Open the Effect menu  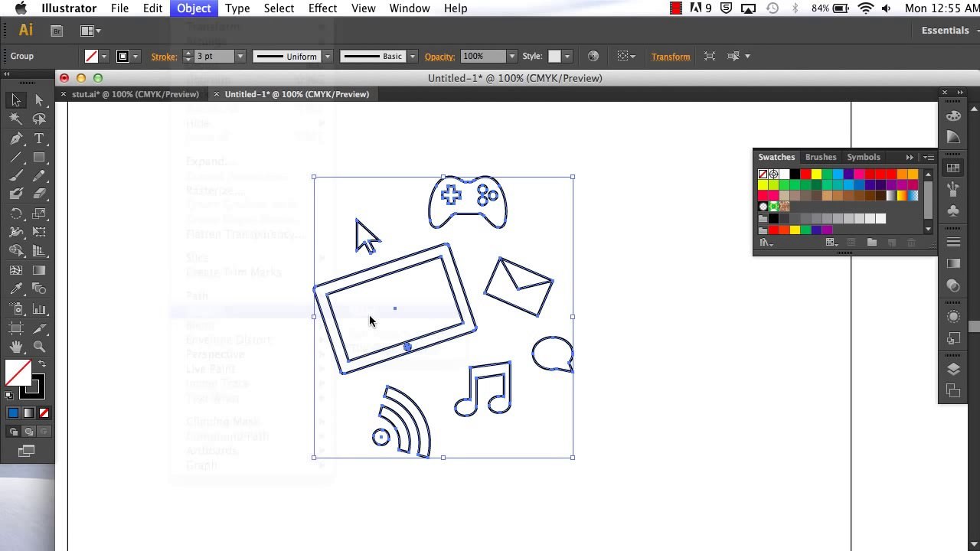(x=322, y=8)
